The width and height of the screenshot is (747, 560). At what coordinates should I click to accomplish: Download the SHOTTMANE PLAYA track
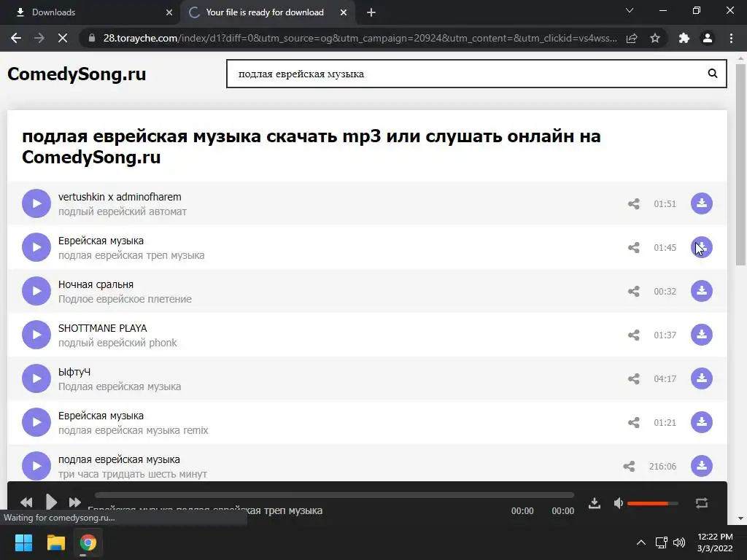coord(702,335)
